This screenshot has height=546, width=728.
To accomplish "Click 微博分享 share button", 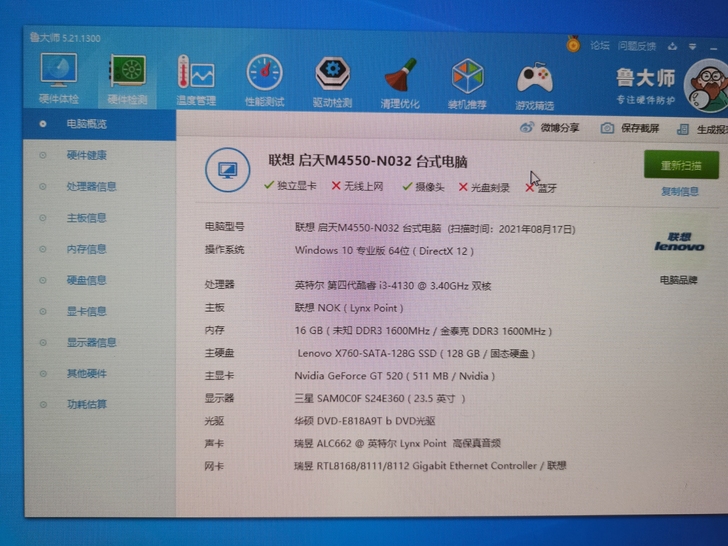I will point(550,128).
